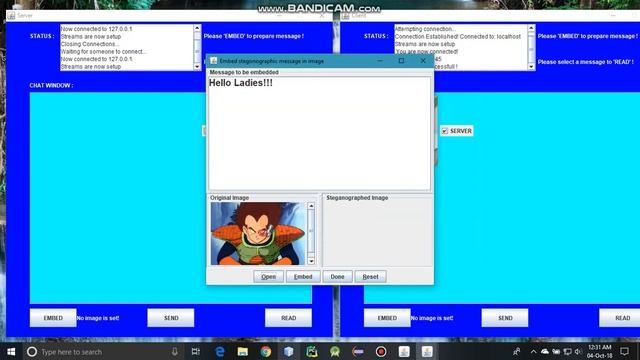Screen dimensions: 640x360
Task: Open File Explorer from taskbar
Action: [x=243, y=351]
